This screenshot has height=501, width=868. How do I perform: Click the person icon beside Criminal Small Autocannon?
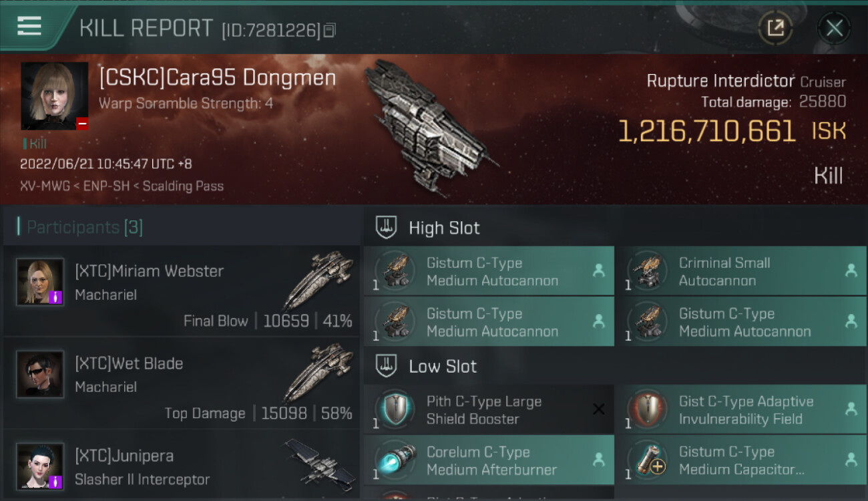[851, 271]
